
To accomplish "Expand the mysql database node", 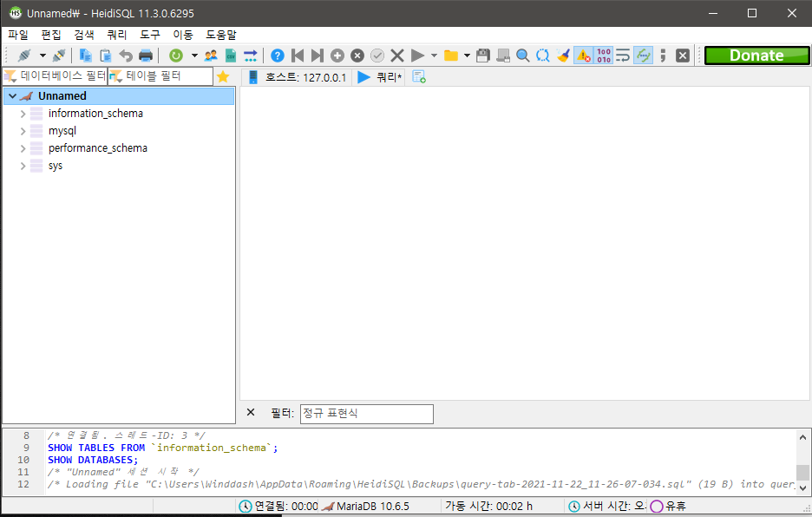I will 23,131.
